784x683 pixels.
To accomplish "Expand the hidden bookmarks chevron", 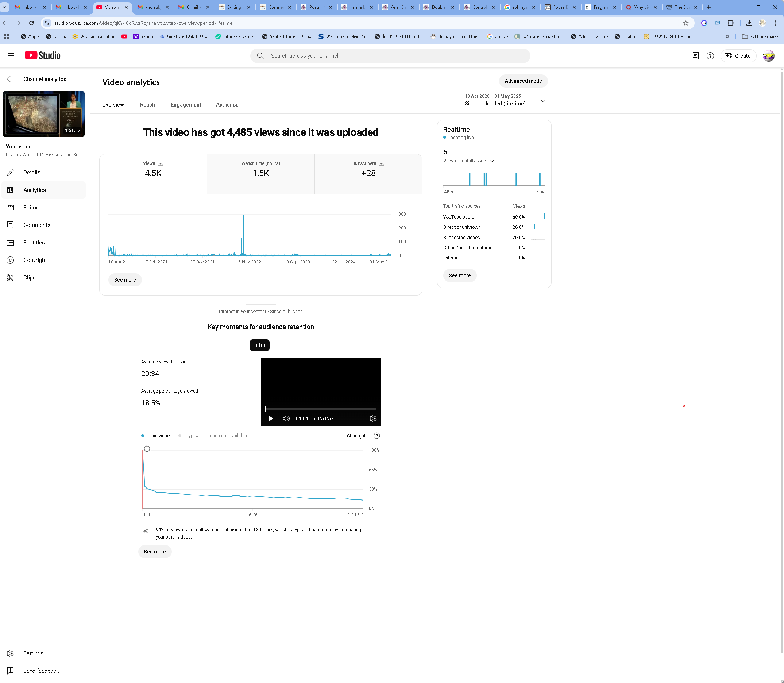I will coord(727,36).
